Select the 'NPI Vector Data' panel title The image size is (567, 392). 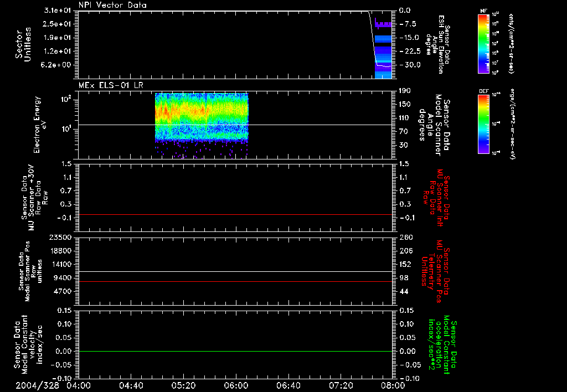pos(112,6)
